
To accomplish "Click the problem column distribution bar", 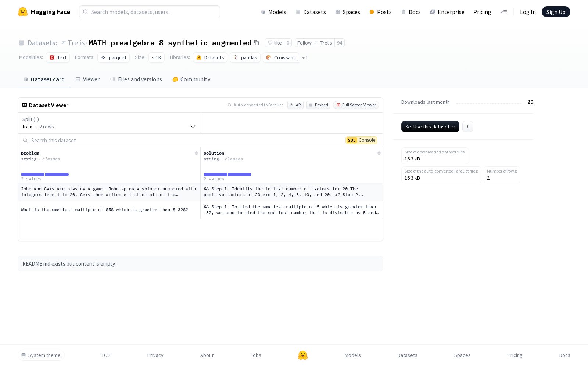I will click(x=45, y=174).
